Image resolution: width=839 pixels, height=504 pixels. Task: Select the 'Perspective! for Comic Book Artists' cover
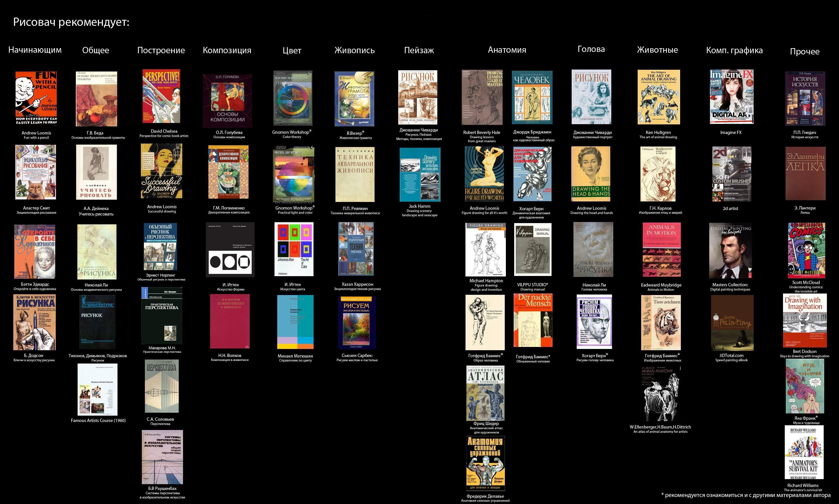point(161,96)
